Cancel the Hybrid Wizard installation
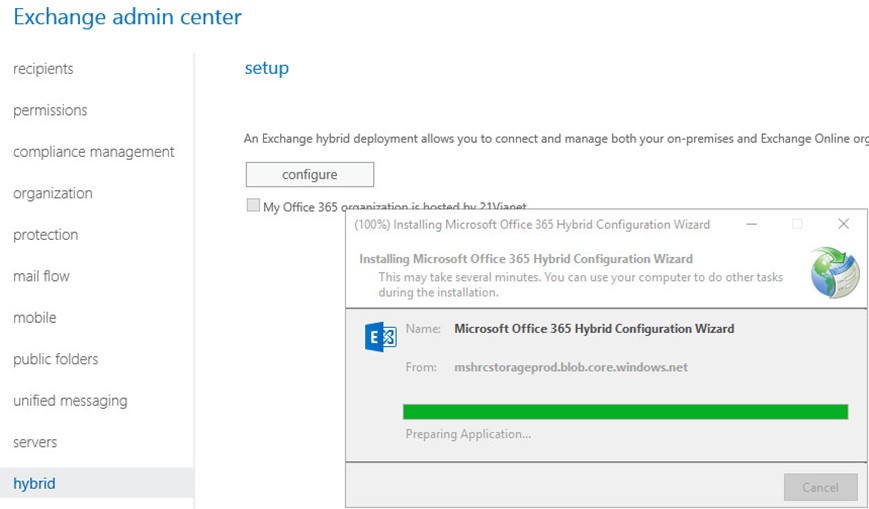 click(820, 487)
